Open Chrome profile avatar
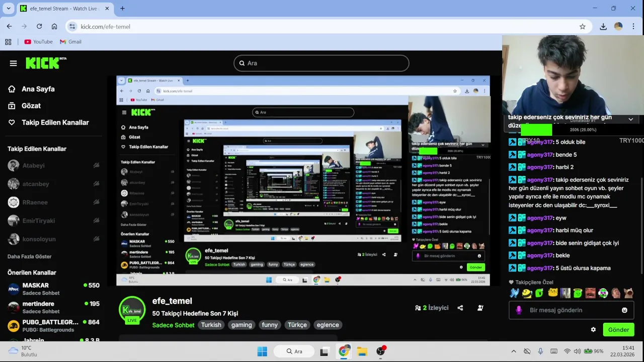 (x=618, y=27)
